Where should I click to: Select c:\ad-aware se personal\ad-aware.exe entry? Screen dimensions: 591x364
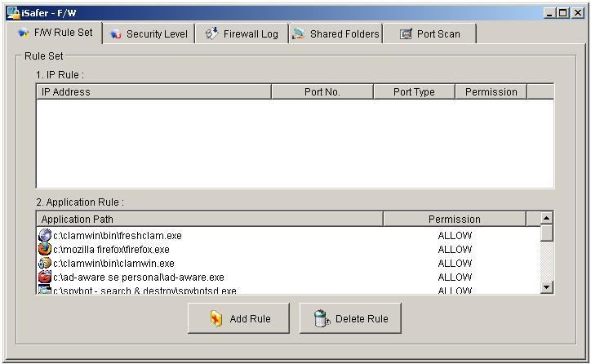139,277
